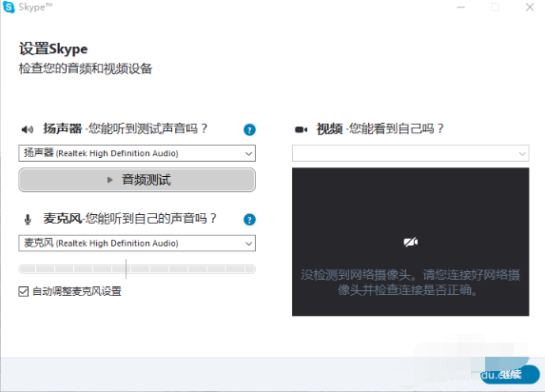
Task: Click the 音频测试 audio test button
Action: 137,180
